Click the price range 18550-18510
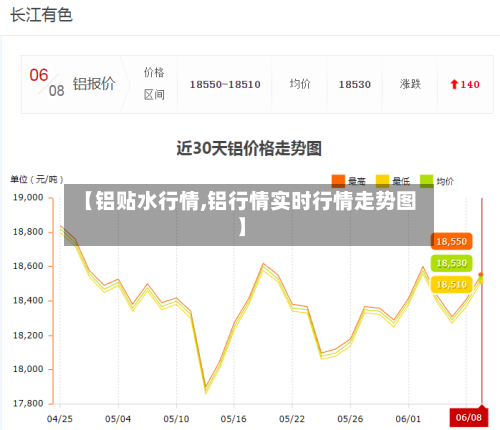 point(225,85)
